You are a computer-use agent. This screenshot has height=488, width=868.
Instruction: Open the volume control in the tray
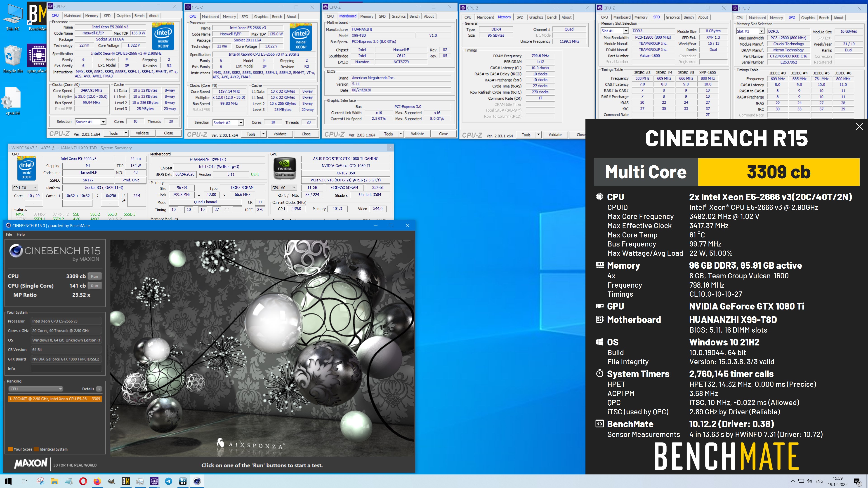click(x=809, y=481)
